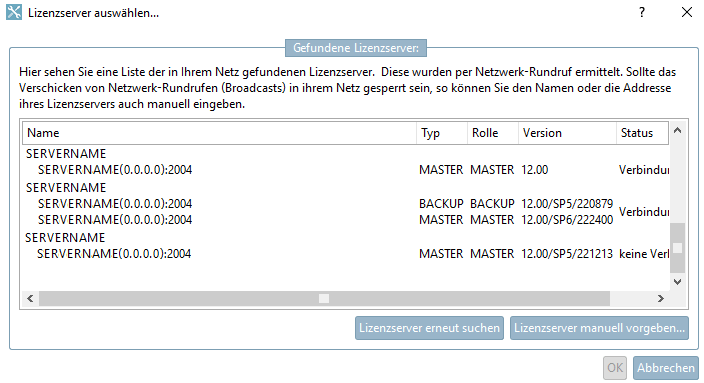Sort by the Version column header
The height and width of the screenshot is (383, 704).
(568, 133)
